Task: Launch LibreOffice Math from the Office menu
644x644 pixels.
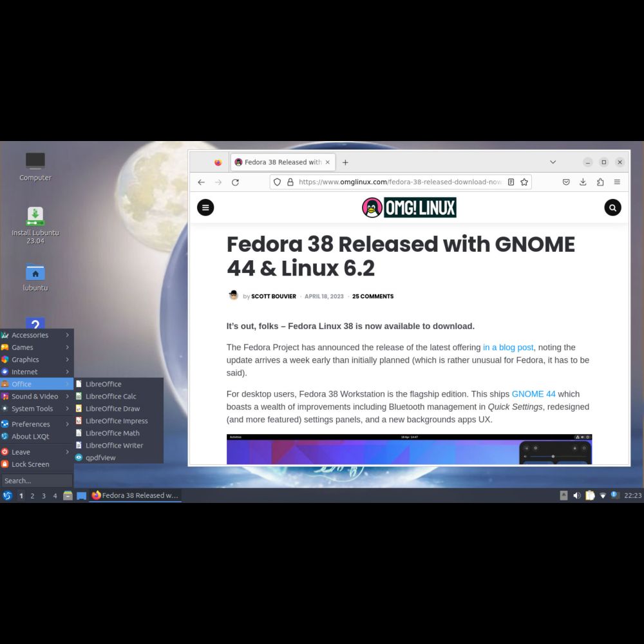Action: 118,433
